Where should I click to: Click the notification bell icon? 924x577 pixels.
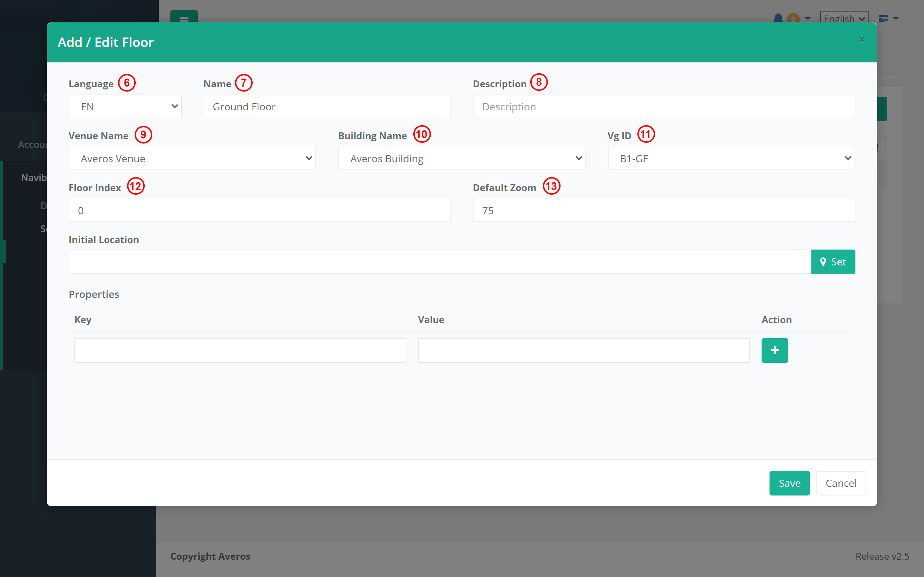click(x=778, y=18)
